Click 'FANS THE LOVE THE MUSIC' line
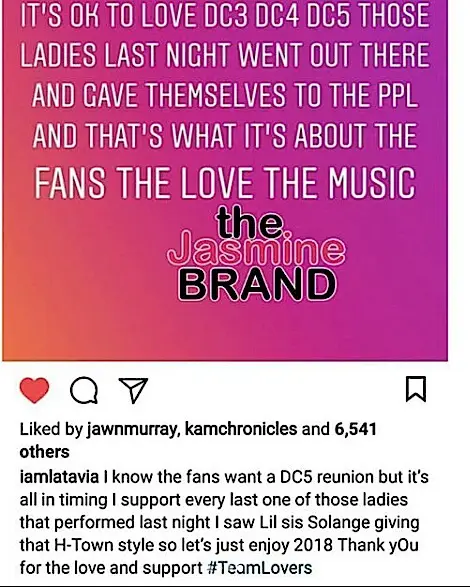The width and height of the screenshot is (470, 587). click(225, 183)
